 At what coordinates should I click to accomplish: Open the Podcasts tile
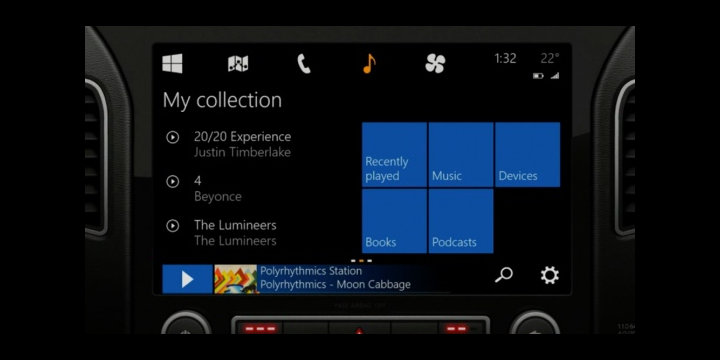click(461, 221)
